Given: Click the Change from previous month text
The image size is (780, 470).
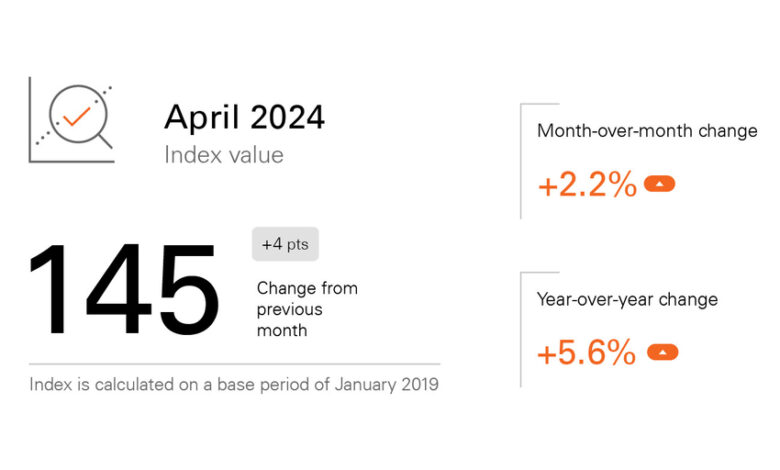Looking at the screenshot, I should pyautogui.click(x=306, y=311).
